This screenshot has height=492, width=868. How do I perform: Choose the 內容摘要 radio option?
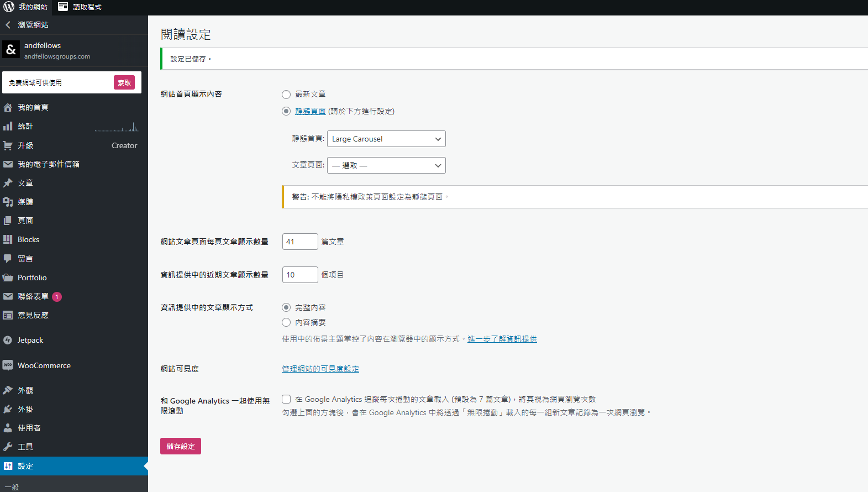tap(286, 322)
